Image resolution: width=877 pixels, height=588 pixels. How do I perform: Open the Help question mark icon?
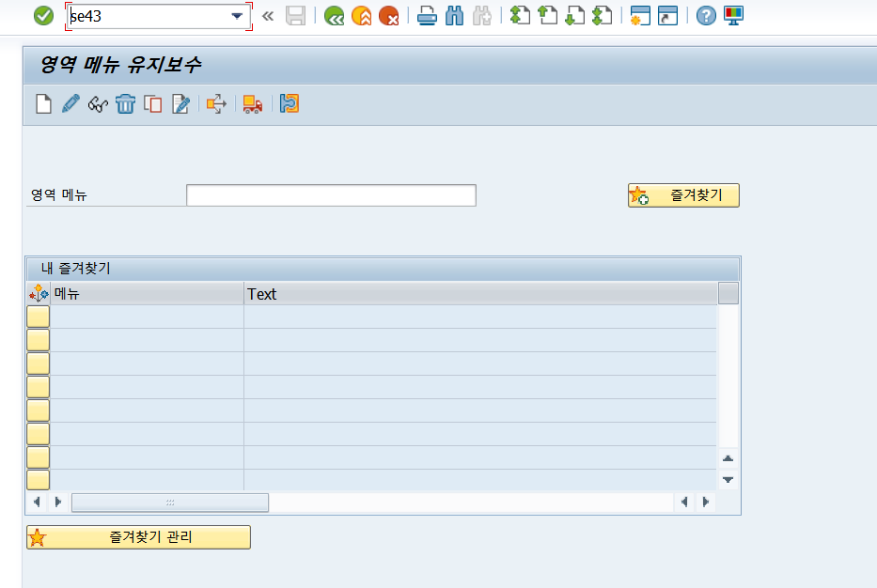tap(706, 16)
